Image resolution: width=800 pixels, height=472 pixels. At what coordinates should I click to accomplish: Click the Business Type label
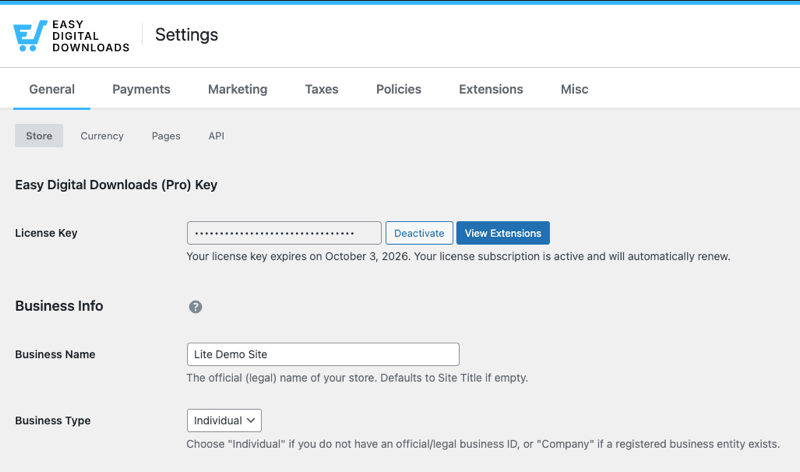[x=53, y=420]
